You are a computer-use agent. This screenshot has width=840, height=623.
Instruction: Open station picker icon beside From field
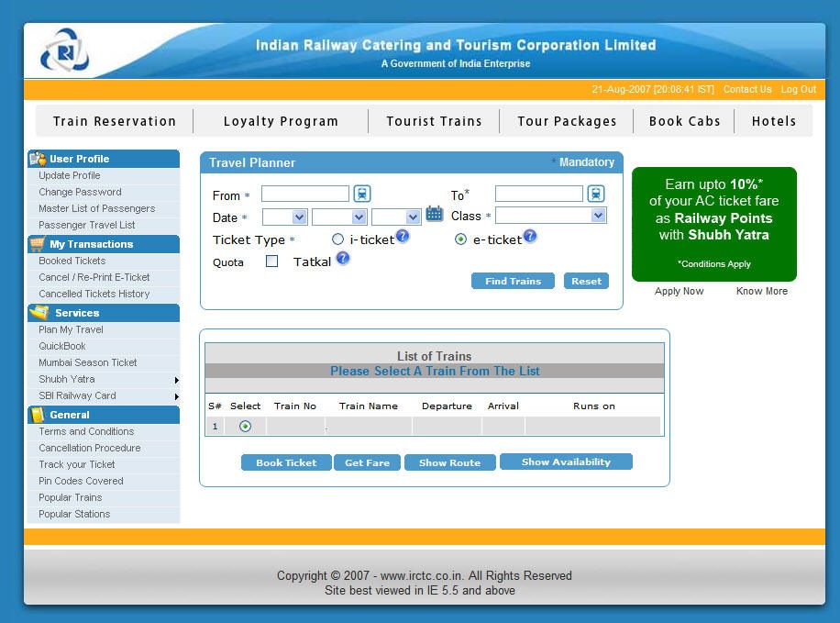coord(362,194)
